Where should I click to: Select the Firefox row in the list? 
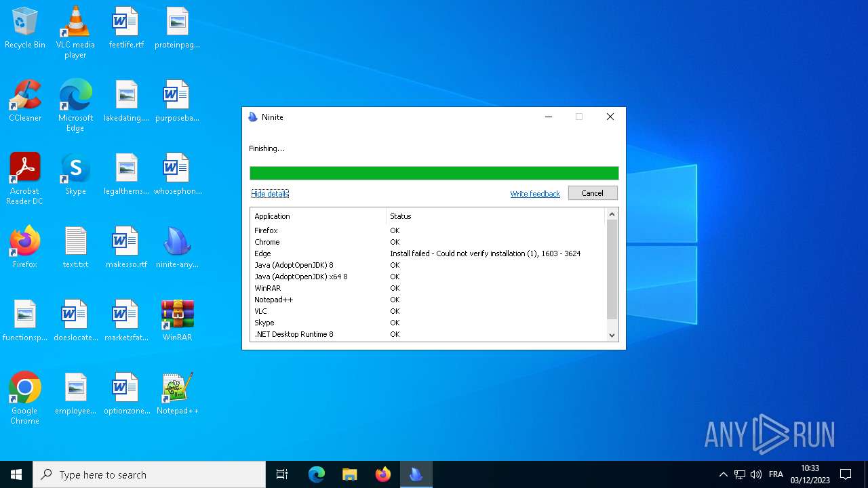(x=428, y=230)
